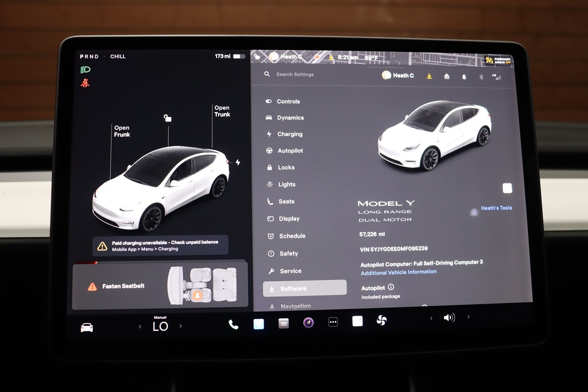Viewport: 588px width, 392px height.
Task: Open climate controls via the fan icon
Action: tap(381, 320)
